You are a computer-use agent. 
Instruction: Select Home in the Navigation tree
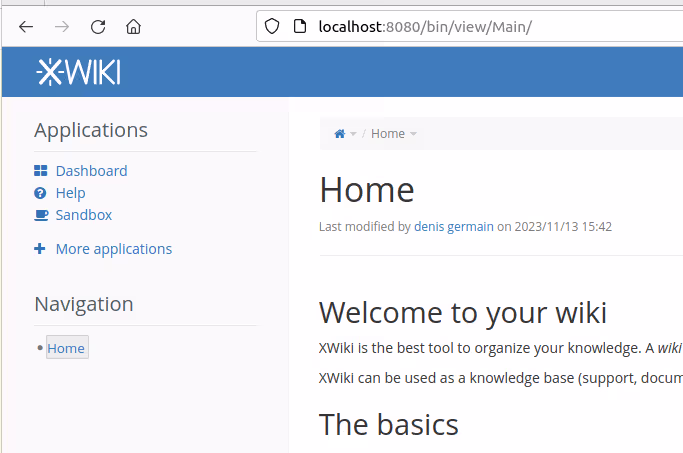pyautogui.click(x=66, y=348)
